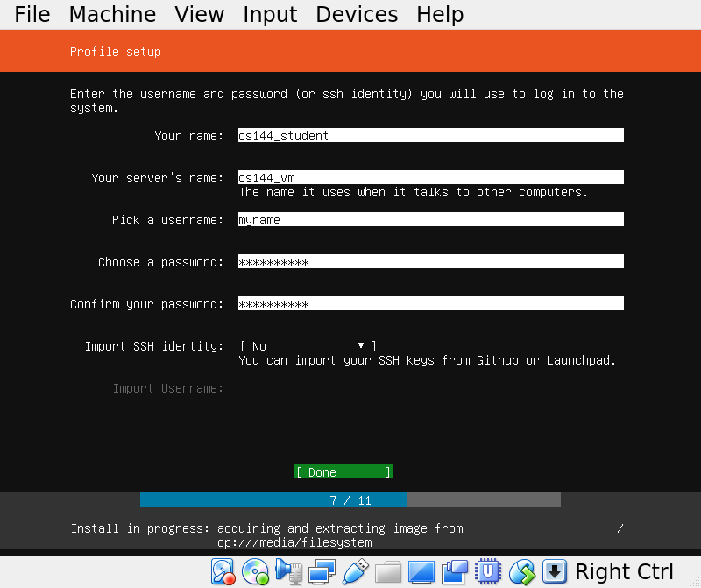This screenshot has height=588, width=701.
Task: Open the network adapter status icon
Action: tap(322, 572)
